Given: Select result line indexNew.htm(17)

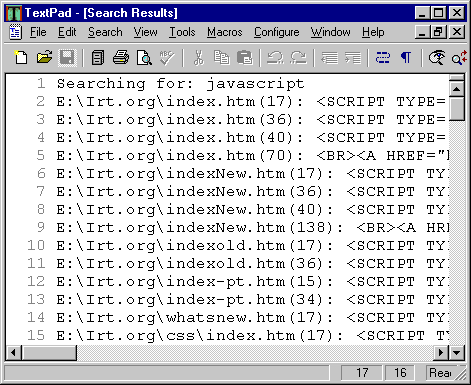Looking at the screenshot, I should point(252,173).
